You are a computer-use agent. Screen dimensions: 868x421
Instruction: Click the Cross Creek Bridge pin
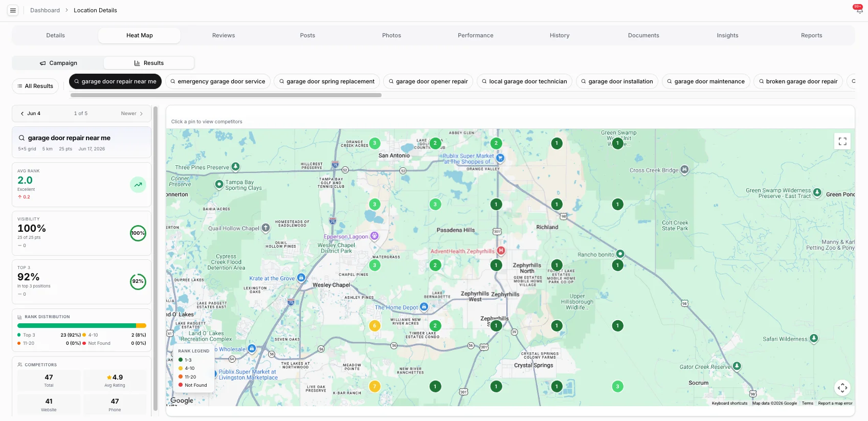684,170
